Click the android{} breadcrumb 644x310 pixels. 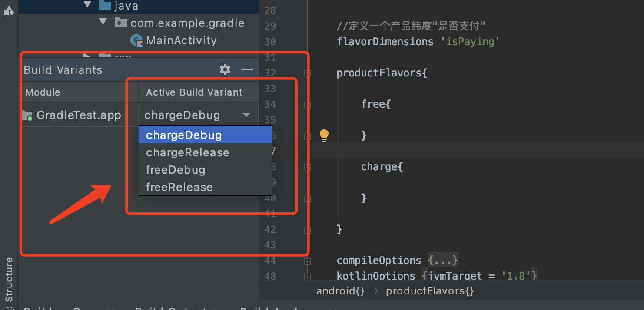coord(340,291)
